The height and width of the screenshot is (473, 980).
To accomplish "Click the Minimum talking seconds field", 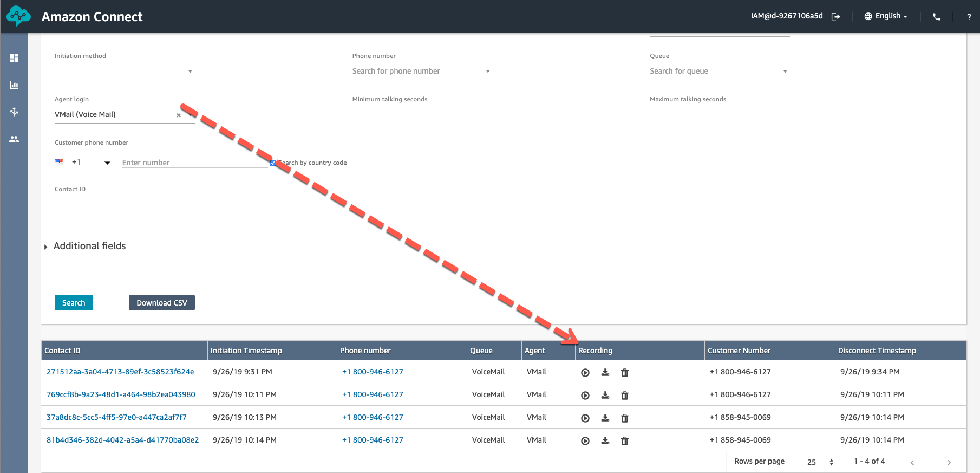I will coord(369,113).
